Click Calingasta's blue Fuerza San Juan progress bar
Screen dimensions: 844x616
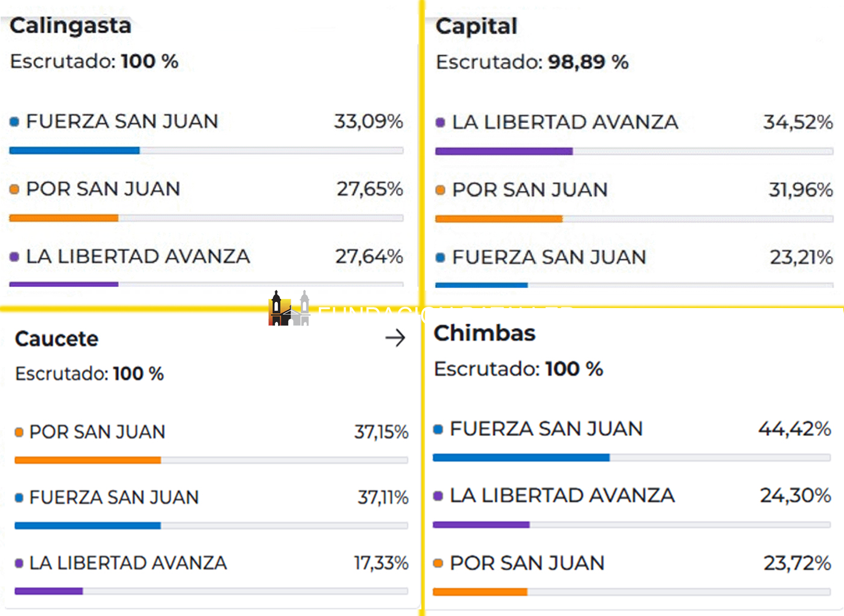[x=75, y=151]
